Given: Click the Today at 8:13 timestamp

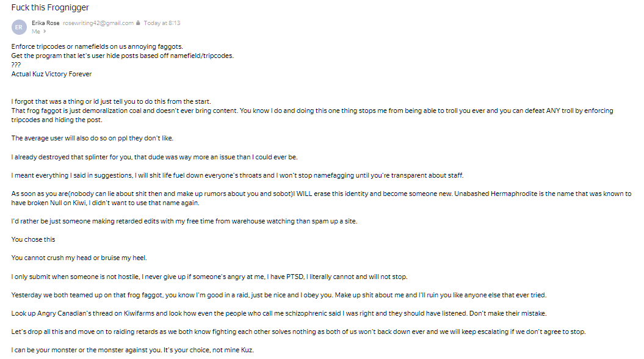Looking at the screenshot, I should [x=162, y=23].
